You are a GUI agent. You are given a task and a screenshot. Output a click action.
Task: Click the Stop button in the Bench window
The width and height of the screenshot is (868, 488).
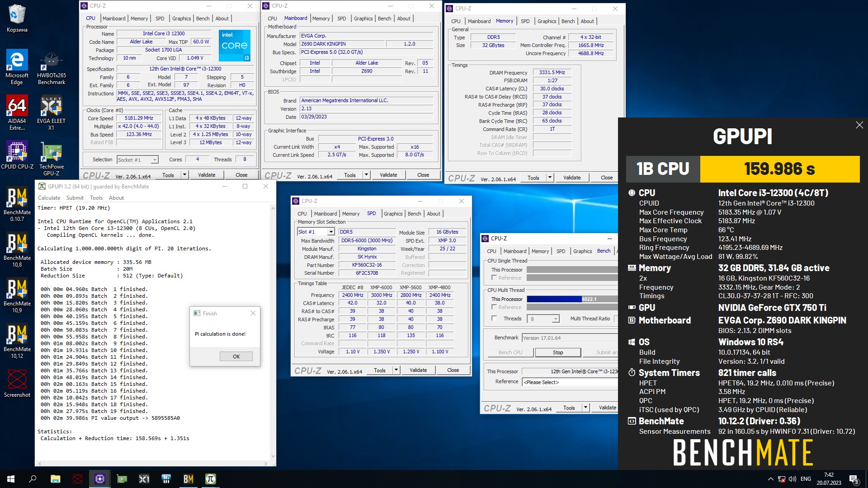click(558, 352)
